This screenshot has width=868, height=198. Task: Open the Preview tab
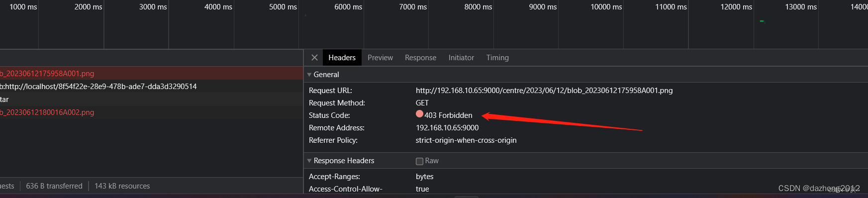(x=380, y=58)
